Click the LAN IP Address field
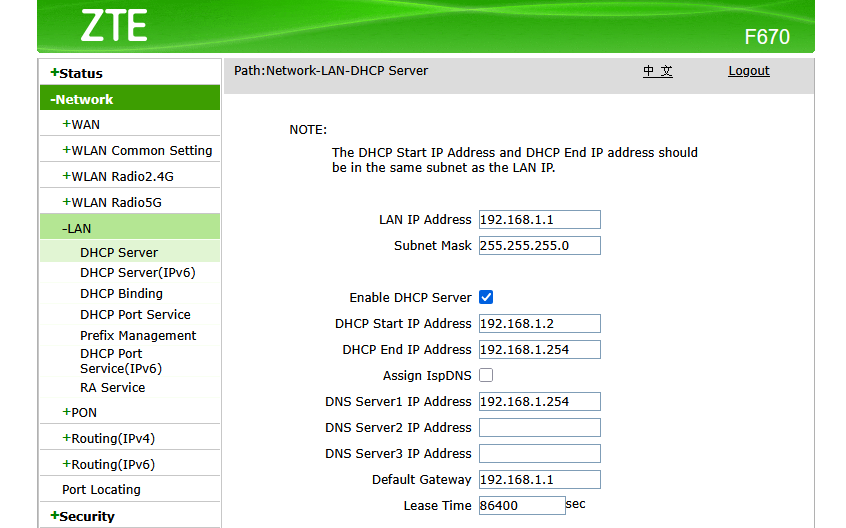846x528 pixels. (539, 219)
